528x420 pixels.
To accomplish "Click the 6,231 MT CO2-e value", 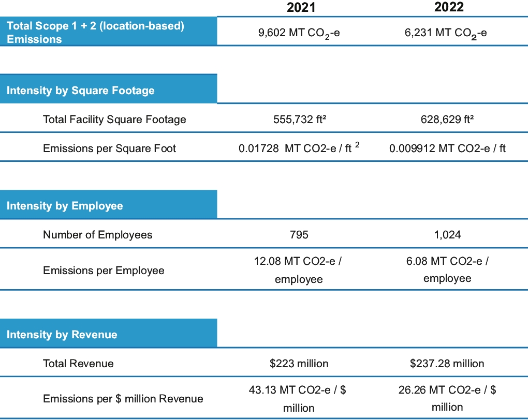I will coord(446,33).
